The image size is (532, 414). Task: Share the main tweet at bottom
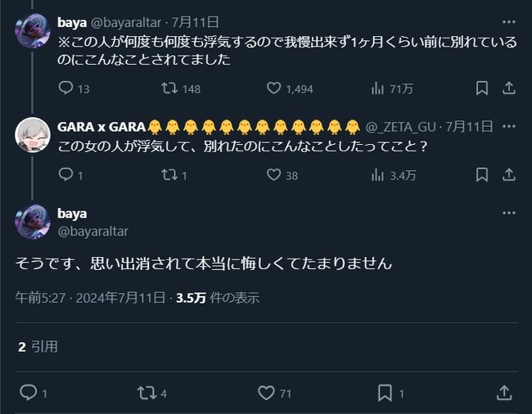tap(504, 394)
